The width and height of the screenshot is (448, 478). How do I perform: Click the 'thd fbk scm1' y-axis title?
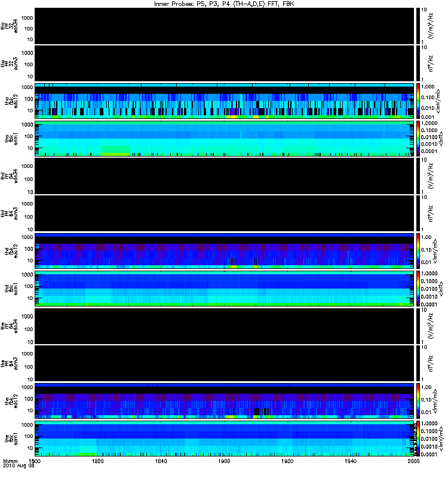(x=11, y=289)
